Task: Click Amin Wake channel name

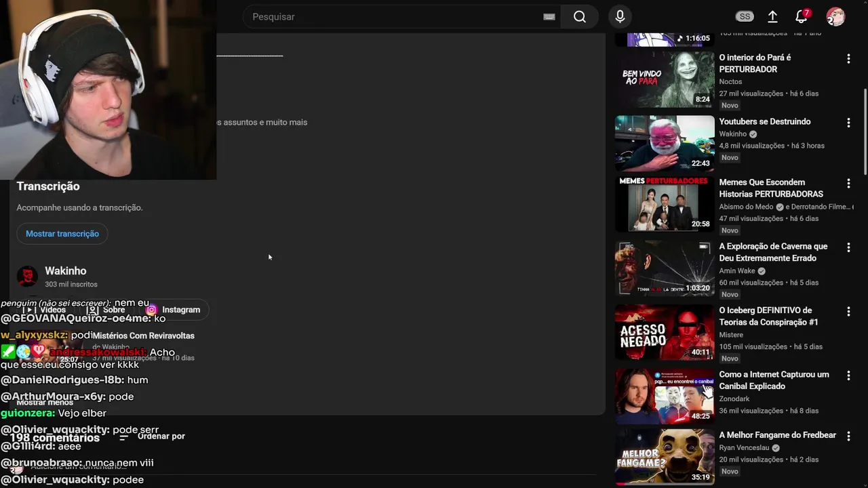Action: click(737, 271)
